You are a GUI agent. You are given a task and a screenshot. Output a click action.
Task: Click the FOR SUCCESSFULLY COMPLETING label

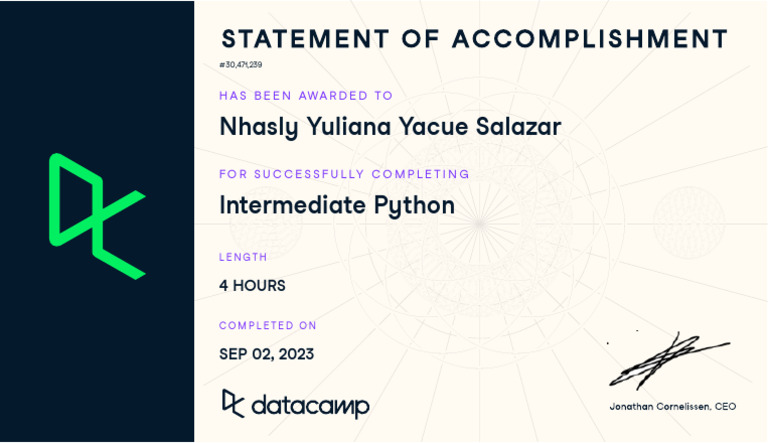click(x=344, y=174)
